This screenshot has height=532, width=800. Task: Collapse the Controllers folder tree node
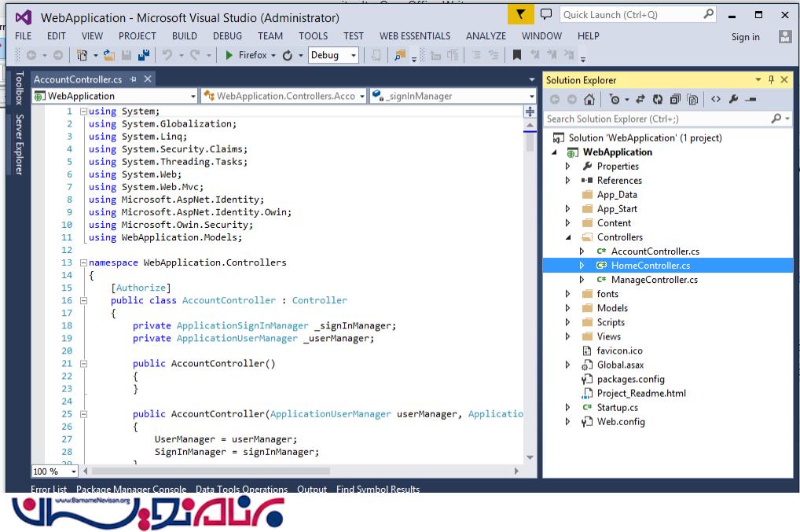pos(568,237)
